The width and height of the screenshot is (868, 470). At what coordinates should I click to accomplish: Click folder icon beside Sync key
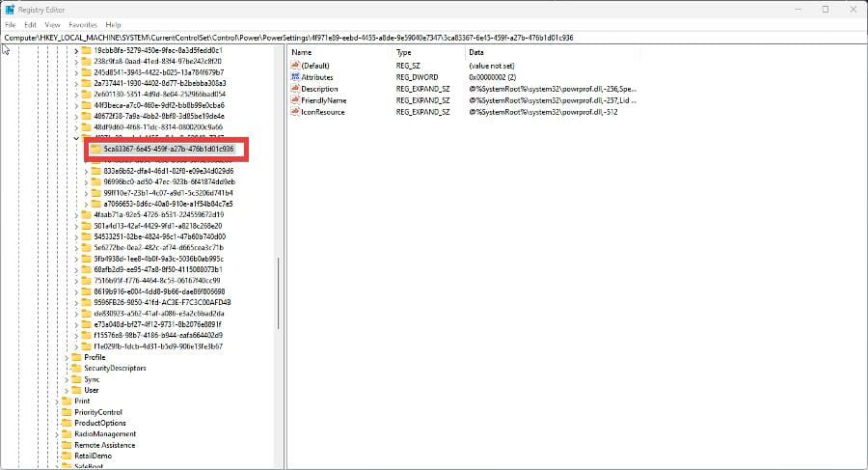coord(76,379)
